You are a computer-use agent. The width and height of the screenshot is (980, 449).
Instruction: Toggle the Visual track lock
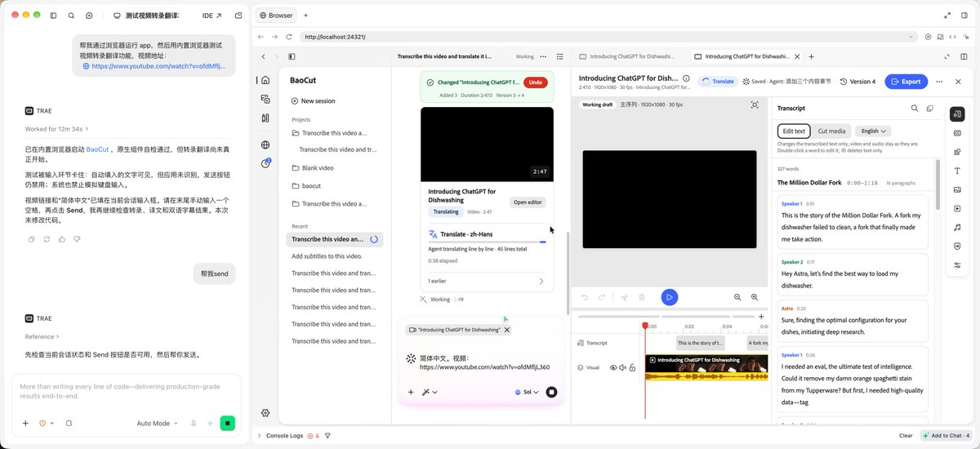pos(633,367)
